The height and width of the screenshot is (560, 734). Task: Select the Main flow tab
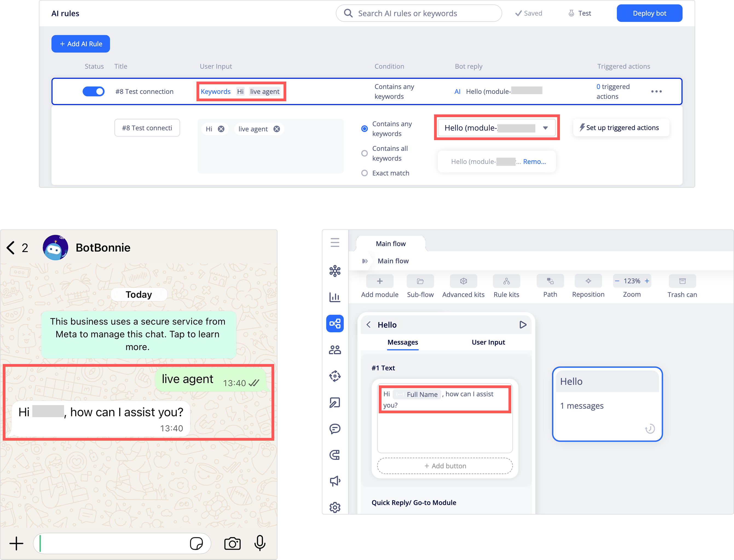point(390,244)
